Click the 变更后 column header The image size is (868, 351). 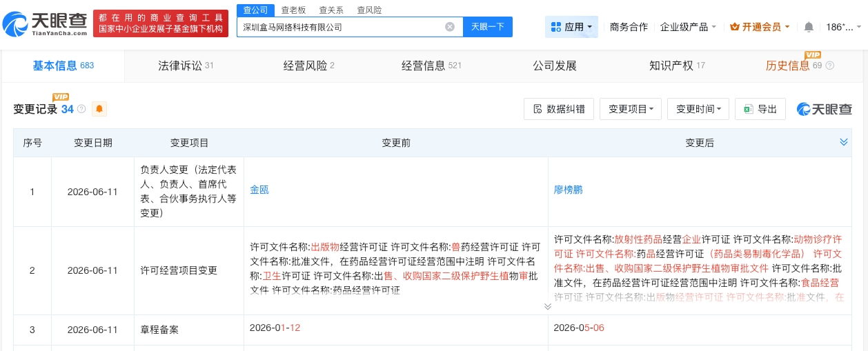[x=700, y=143]
